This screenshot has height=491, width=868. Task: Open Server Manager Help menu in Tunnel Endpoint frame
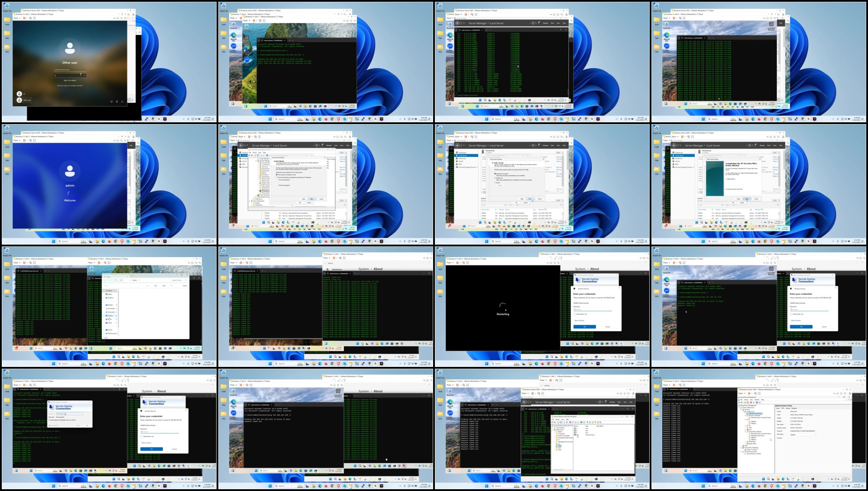coord(347,145)
